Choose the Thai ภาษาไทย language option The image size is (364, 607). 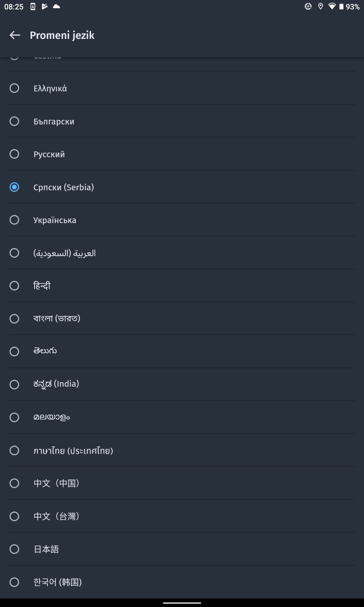coord(14,450)
